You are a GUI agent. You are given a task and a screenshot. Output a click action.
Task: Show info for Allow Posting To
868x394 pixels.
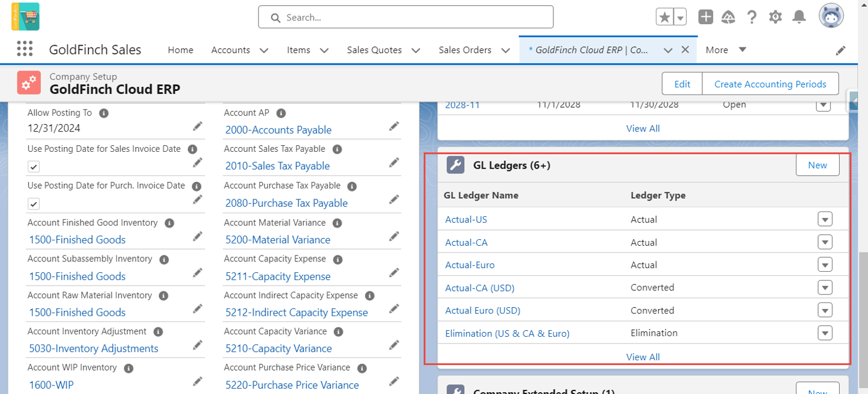coord(104,113)
